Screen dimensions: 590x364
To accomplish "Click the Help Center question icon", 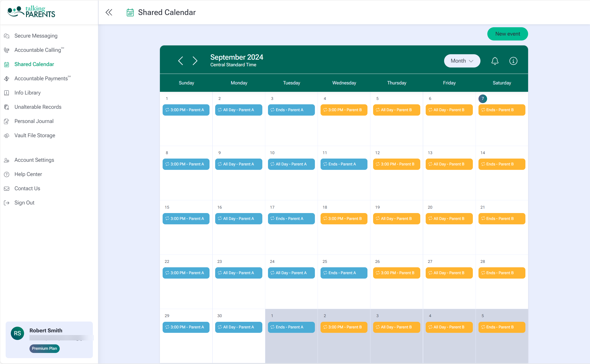I will [7, 175].
